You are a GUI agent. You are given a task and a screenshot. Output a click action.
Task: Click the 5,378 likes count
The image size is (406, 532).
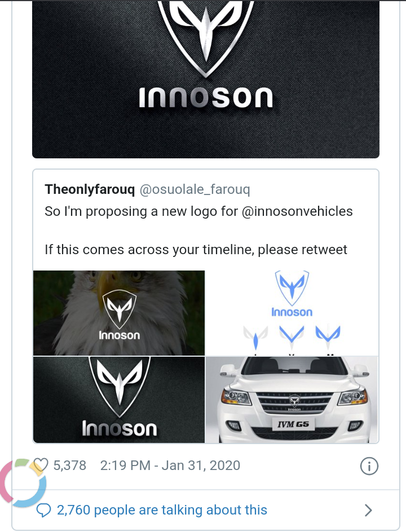[69, 466]
